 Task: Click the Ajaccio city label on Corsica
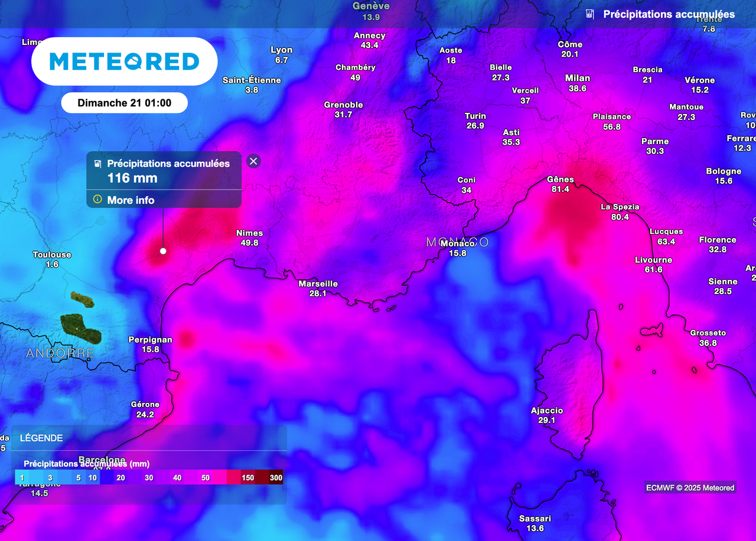pos(547,411)
